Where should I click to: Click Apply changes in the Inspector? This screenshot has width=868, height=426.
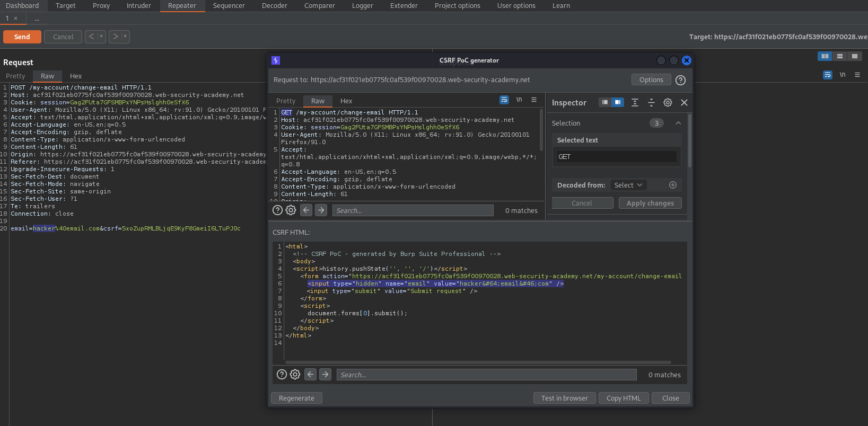(x=650, y=203)
